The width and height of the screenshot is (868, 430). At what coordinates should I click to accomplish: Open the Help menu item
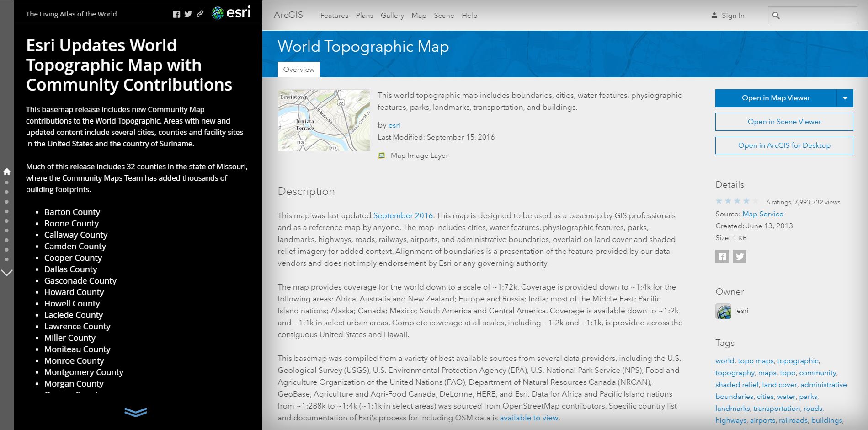point(469,16)
